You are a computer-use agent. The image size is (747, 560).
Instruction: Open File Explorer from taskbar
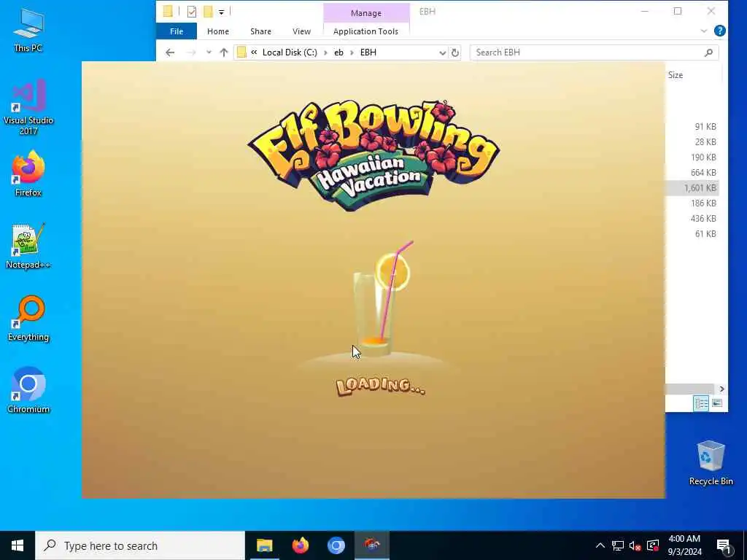click(x=264, y=545)
